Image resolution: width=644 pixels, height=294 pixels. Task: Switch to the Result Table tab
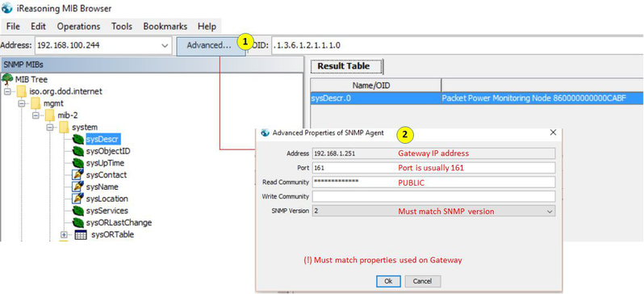coord(344,66)
